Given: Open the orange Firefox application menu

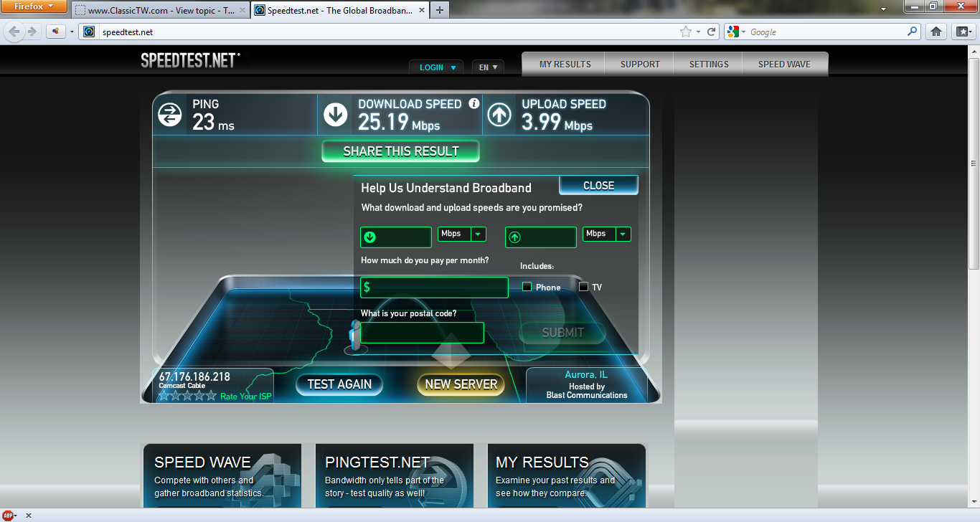Looking at the screenshot, I should [34, 7].
